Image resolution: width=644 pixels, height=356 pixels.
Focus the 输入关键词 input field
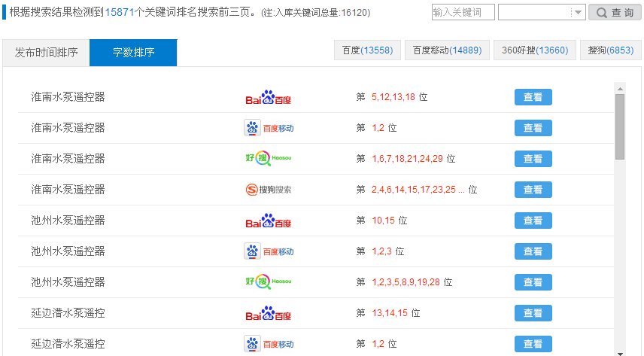coord(463,12)
